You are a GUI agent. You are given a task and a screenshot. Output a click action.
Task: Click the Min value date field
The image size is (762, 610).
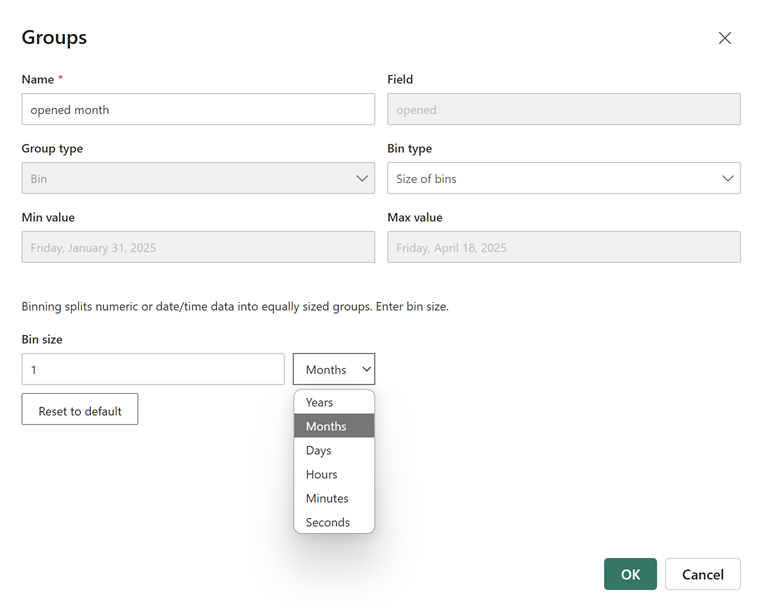(x=198, y=248)
